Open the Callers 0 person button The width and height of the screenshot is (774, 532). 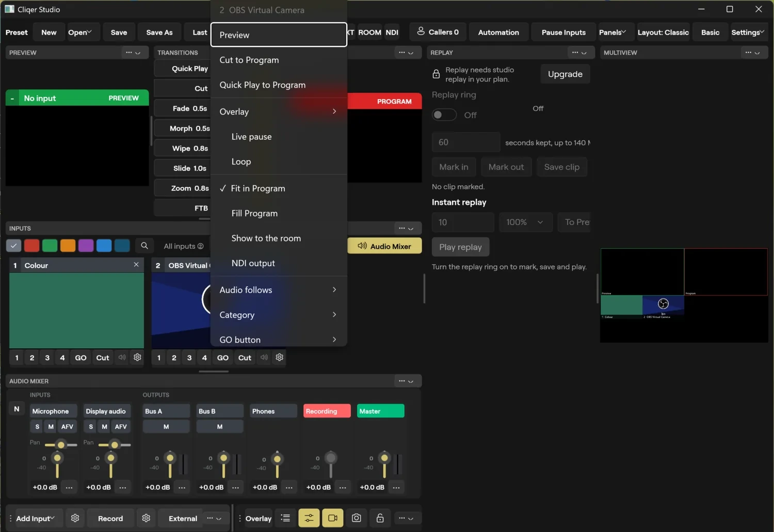438,32
